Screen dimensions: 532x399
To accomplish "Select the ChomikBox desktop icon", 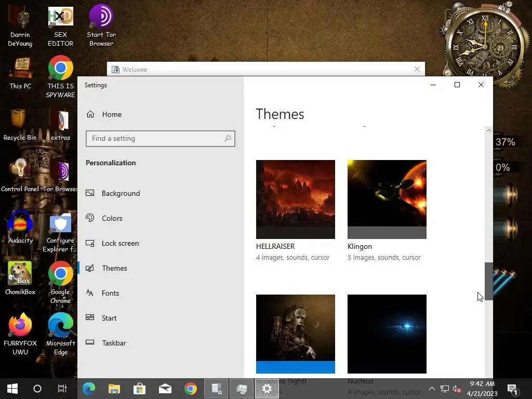I will [20, 278].
